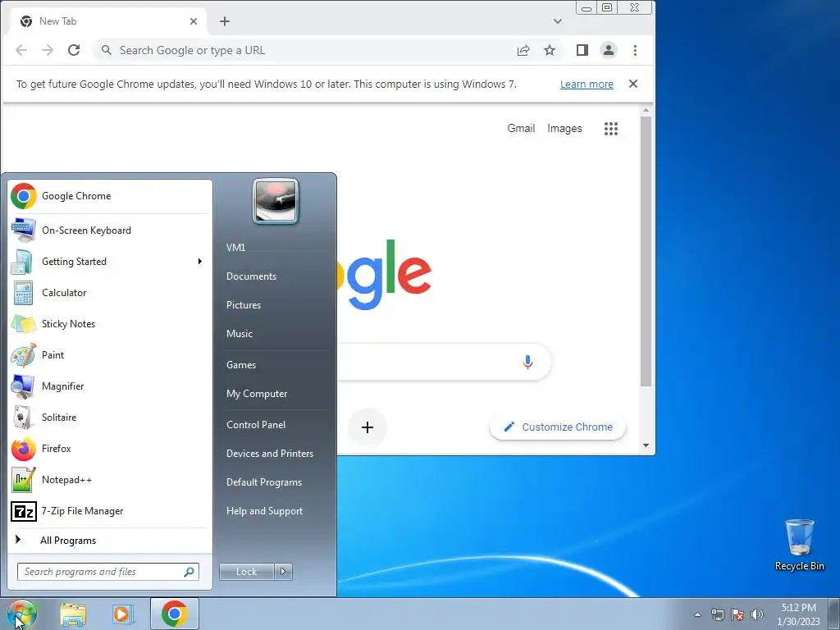This screenshot has height=630, width=840.
Task: Click the user account picture
Action: (x=276, y=201)
